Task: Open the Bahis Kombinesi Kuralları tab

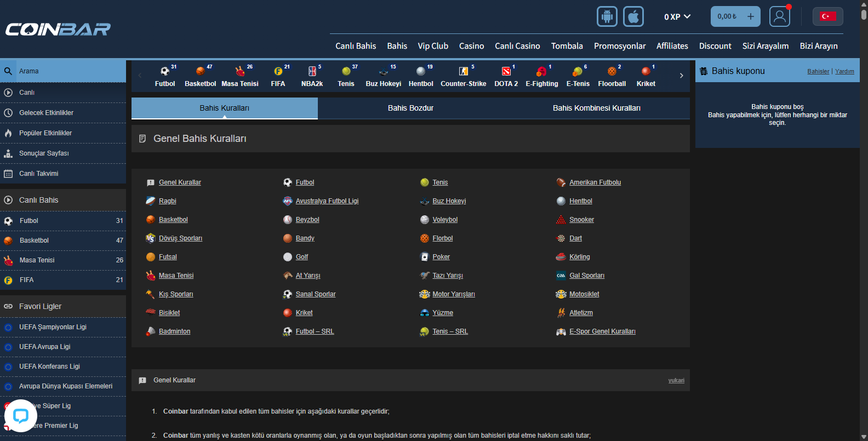Action: pyautogui.click(x=596, y=108)
